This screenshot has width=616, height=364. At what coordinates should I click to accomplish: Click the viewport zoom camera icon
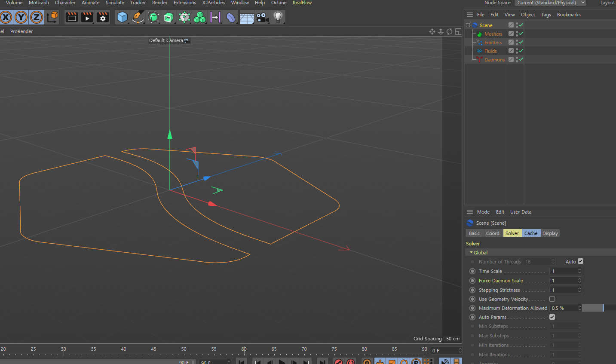coord(441,31)
